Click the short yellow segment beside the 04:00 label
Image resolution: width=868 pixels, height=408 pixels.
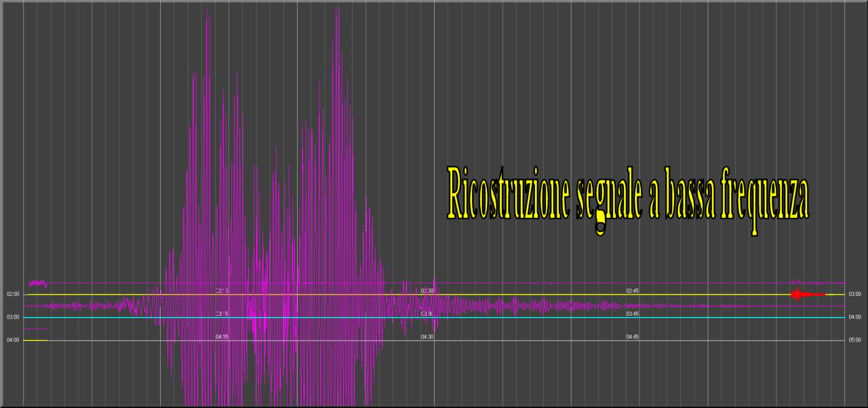click(35, 340)
